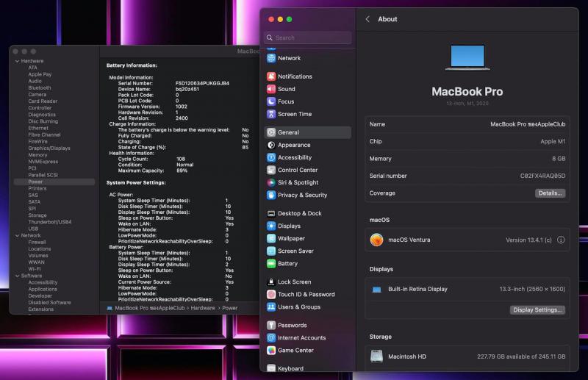
Task: Select the General gear icon
Action: [x=271, y=132]
